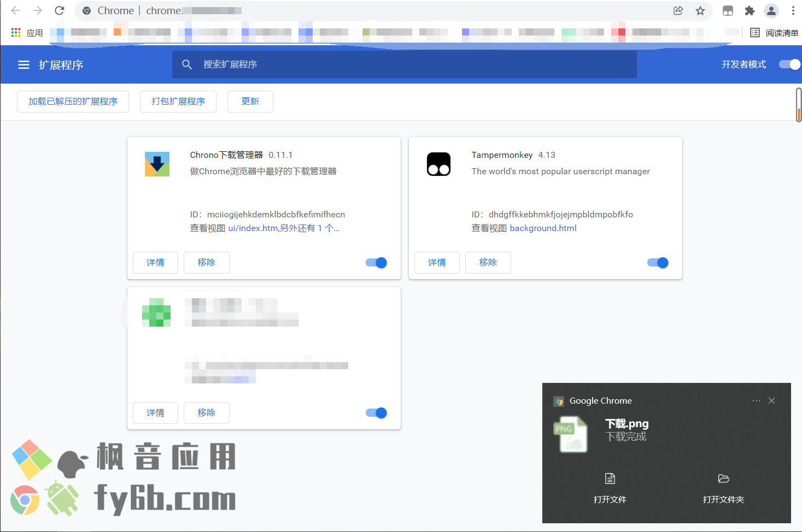Open Tampermonkey background.html view link
802x532 pixels.
(x=543, y=228)
